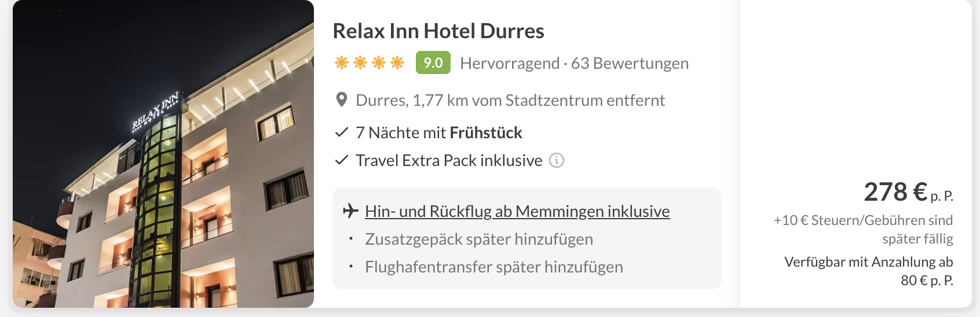Viewport: 980px width, 317px height.
Task: Click Flughafentransfer später hinzufügen option
Action: point(494,267)
